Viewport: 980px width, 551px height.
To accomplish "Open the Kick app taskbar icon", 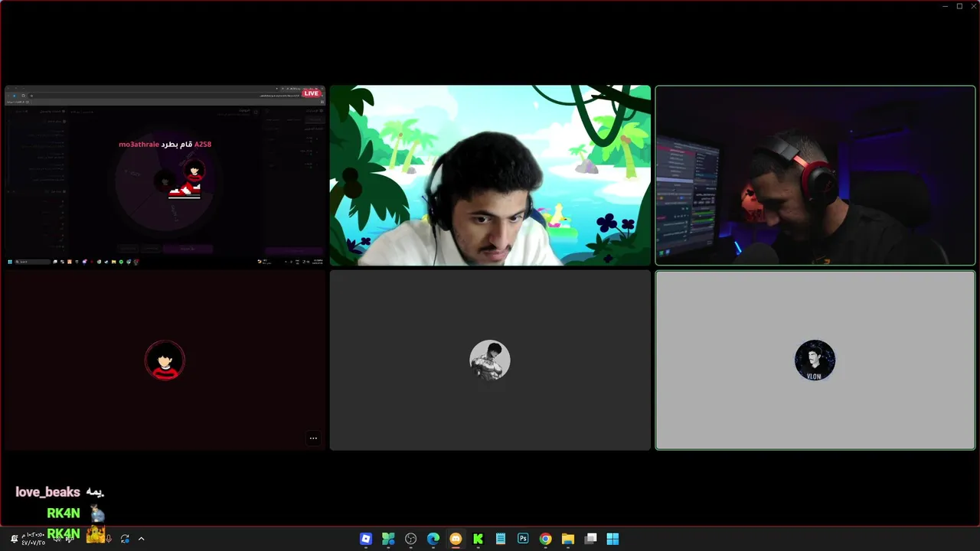I will point(478,539).
